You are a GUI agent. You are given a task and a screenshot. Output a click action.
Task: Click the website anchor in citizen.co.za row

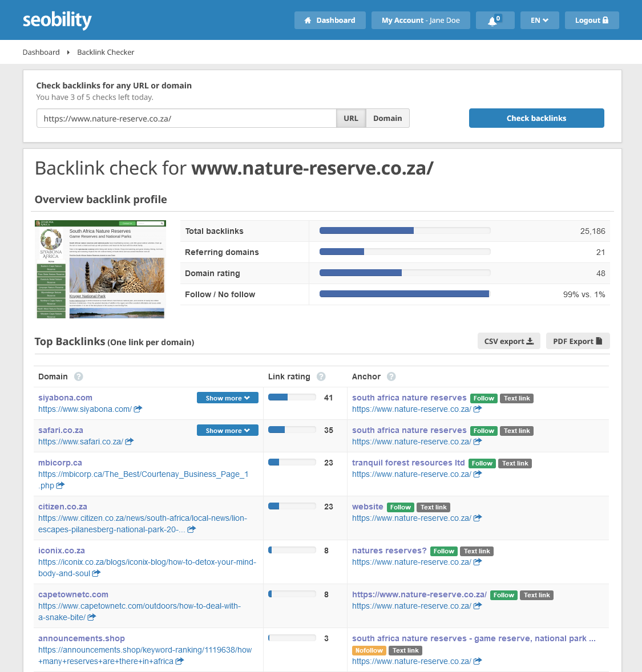tap(368, 507)
